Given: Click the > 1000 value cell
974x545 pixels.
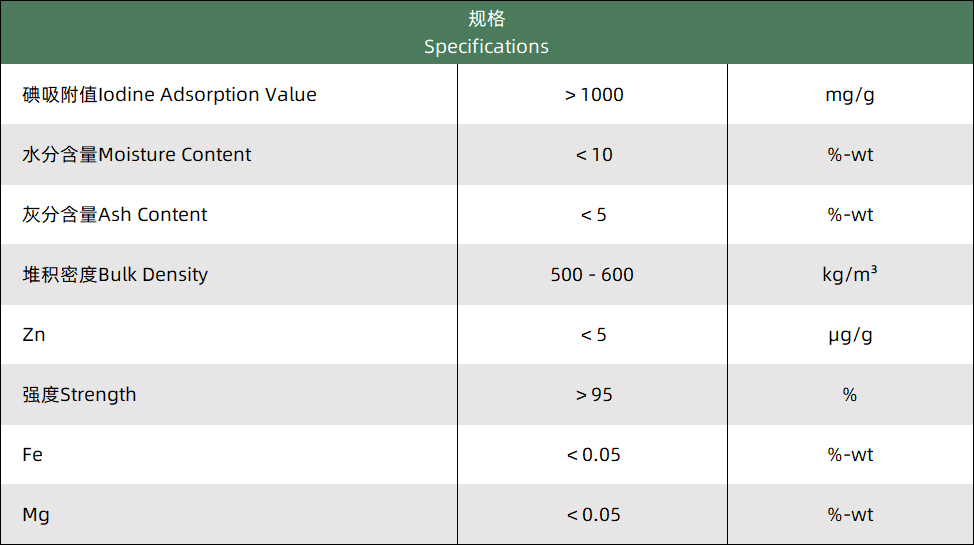Looking at the screenshot, I should (593, 95).
